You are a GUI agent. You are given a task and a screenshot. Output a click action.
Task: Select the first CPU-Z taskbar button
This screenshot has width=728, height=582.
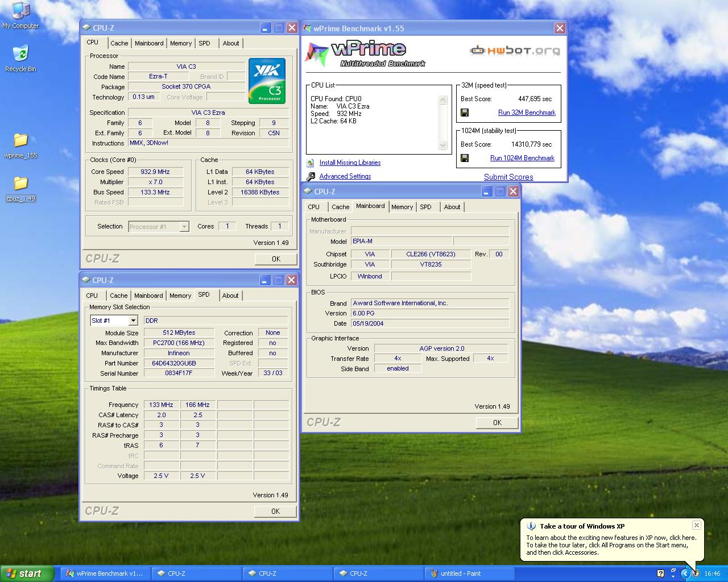[x=196, y=573]
